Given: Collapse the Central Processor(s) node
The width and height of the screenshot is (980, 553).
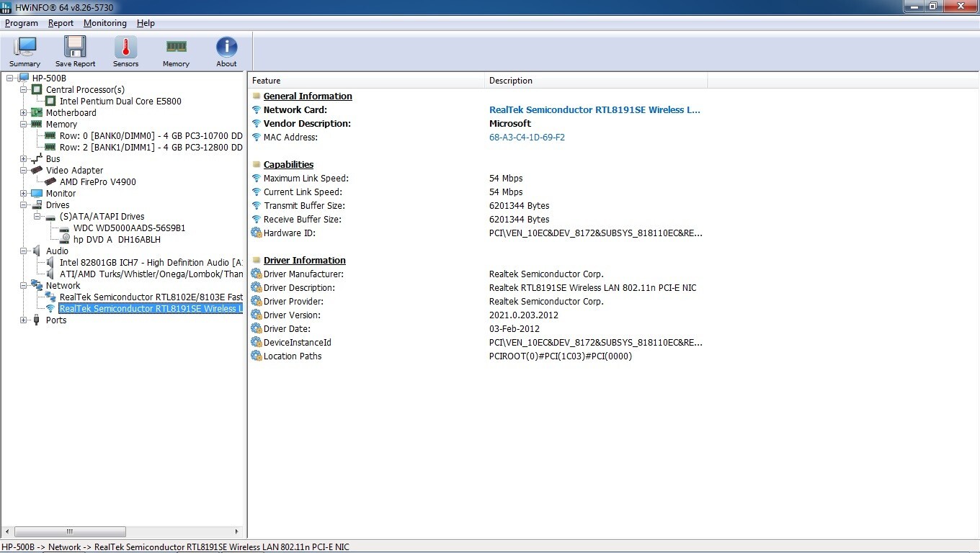Looking at the screenshot, I should (23, 89).
